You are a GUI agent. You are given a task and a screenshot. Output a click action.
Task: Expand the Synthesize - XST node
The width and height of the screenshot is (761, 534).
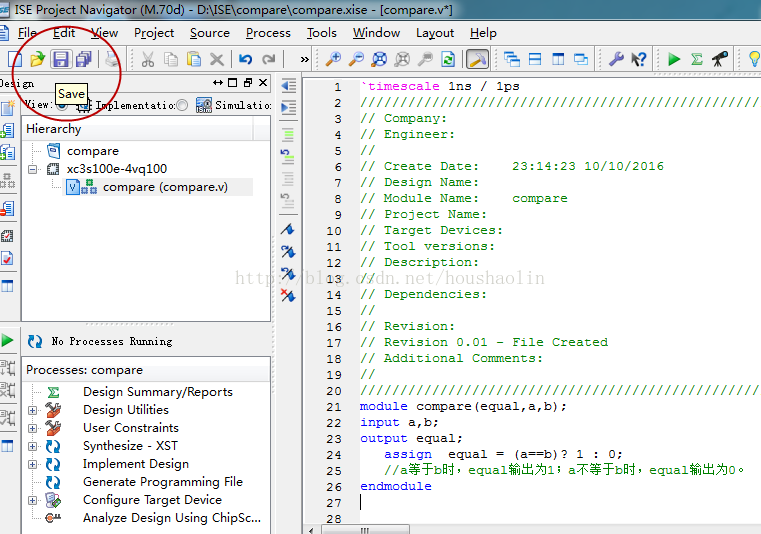tap(33, 446)
